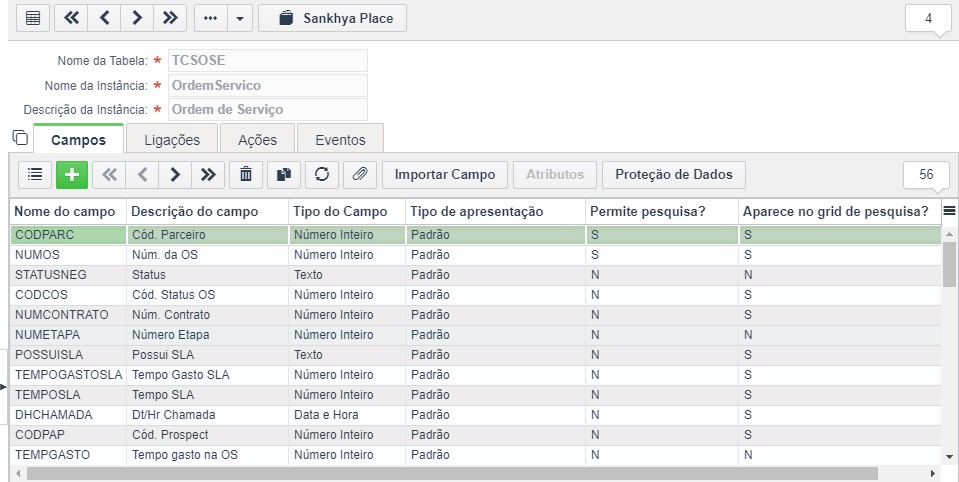The height and width of the screenshot is (482, 959).
Task: Sort by Descrição do campo column
Action: 207,212
